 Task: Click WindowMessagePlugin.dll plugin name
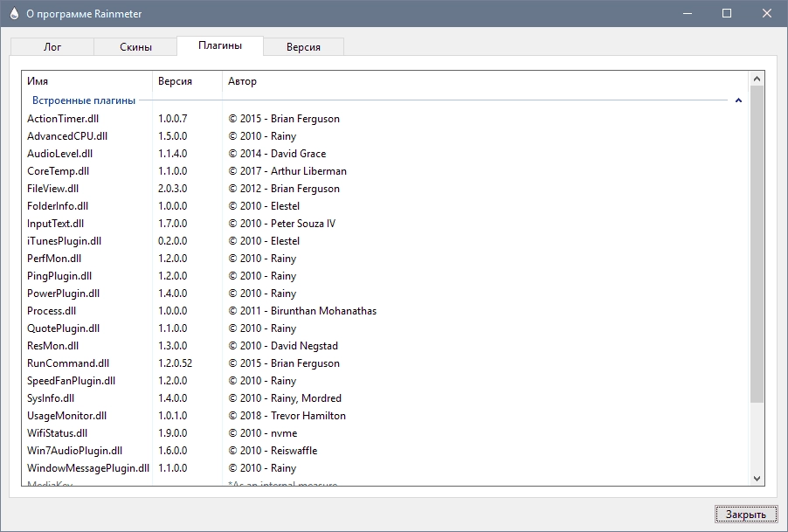pos(88,468)
